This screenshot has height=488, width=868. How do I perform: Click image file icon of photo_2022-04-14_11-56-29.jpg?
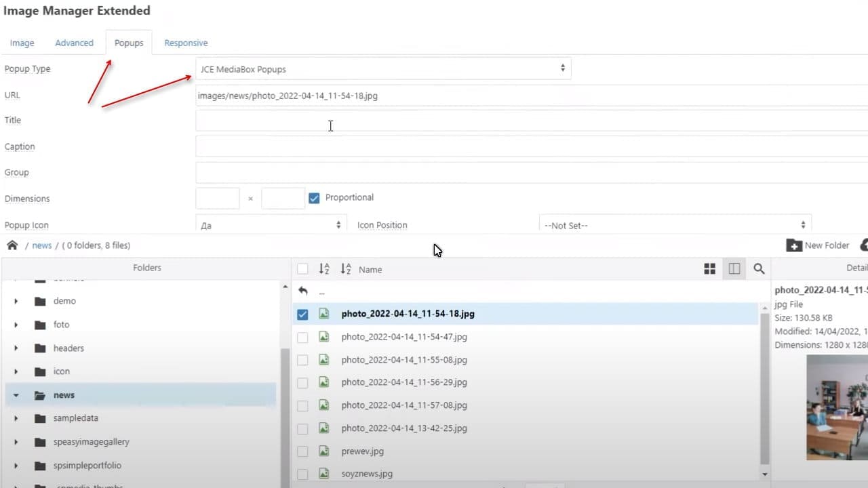[x=324, y=382]
